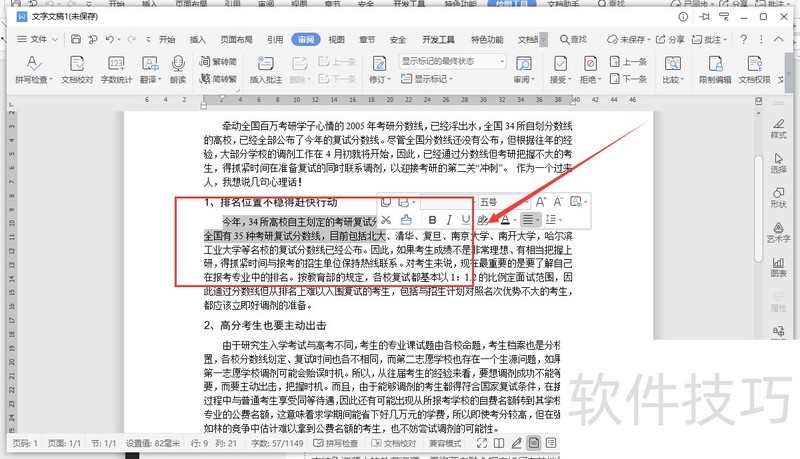Expand the paste options arrow in mini toolbar
This screenshot has height=459, width=800.
(413, 202)
